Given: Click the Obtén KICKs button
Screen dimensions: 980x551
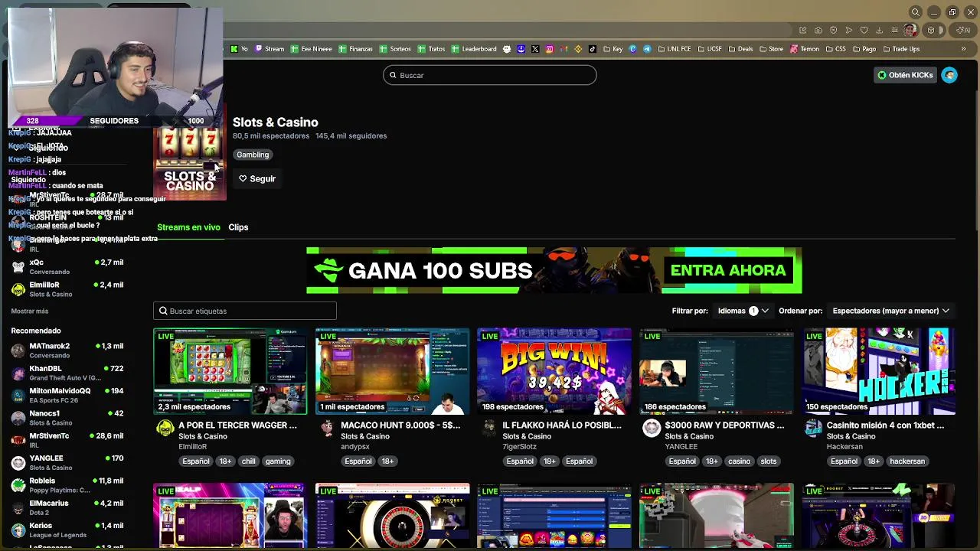Looking at the screenshot, I should [x=905, y=75].
